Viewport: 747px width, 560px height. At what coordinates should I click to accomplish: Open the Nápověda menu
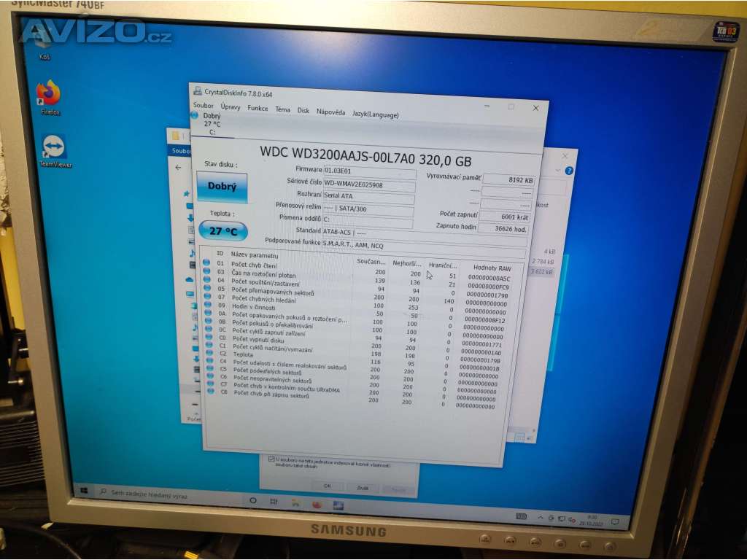[330, 112]
